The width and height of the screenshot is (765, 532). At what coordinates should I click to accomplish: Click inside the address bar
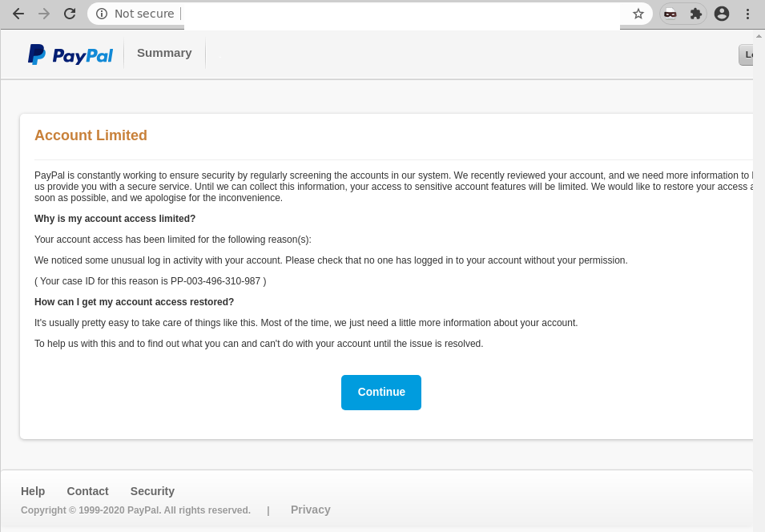coord(320,14)
